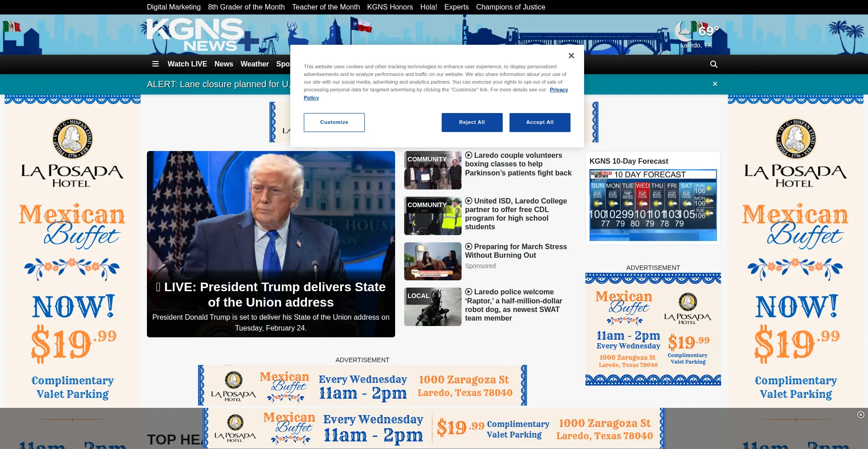Open robot dog story thumbnail

click(x=433, y=307)
